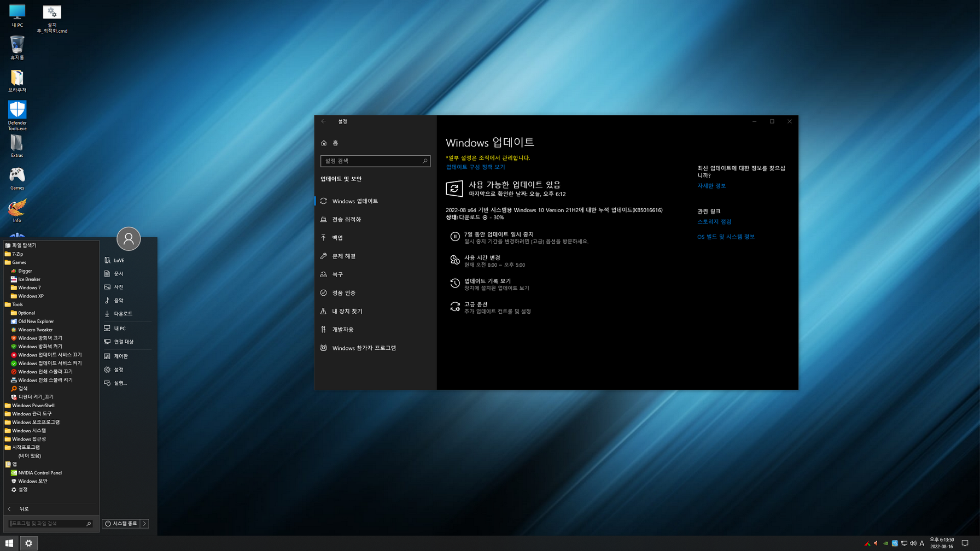Open the Info desktop icon
Viewport: 980px width, 551px height.
click(x=17, y=211)
